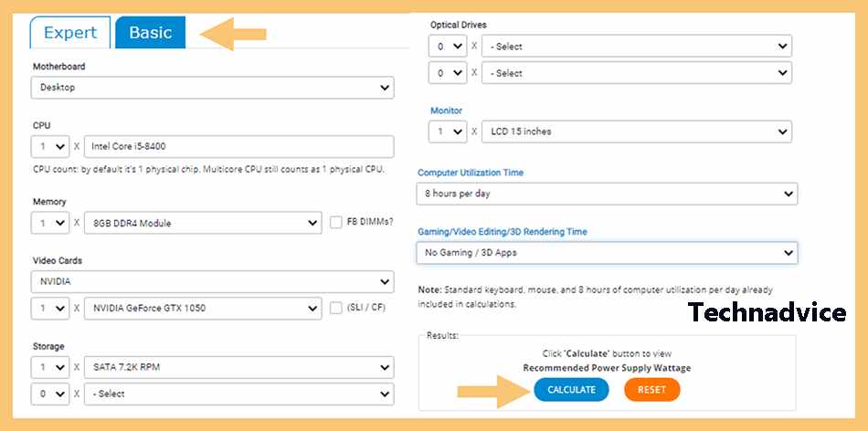Open the SATA 7.2K RPM storage dropdown
Screen dimensions: 868x431
(239, 367)
